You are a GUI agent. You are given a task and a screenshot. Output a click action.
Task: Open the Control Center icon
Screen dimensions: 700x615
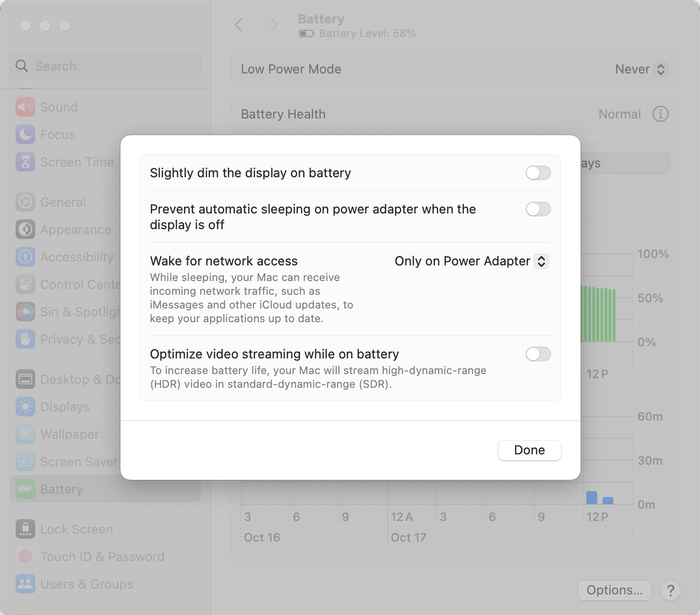coord(25,284)
